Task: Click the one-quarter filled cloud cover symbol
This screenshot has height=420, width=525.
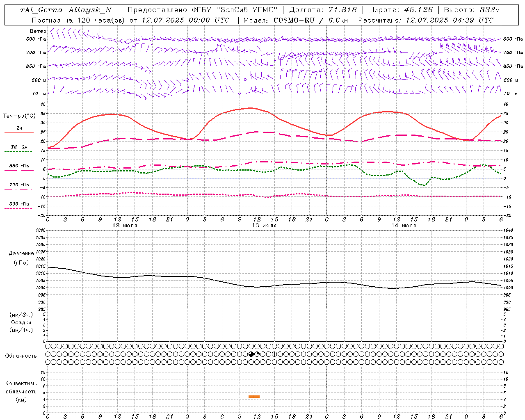Action: pos(257,354)
